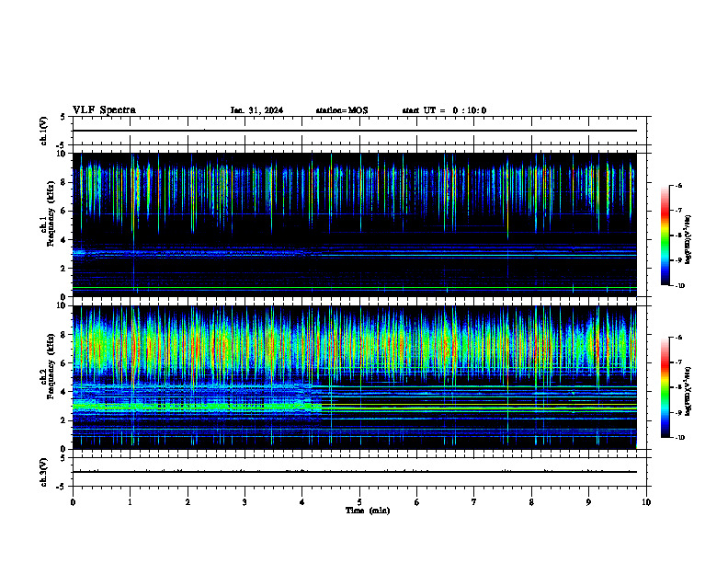This screenshot has height=563, width=728.
Task: Click the "-6" label on upper color bar
Action: click(678, 185)
